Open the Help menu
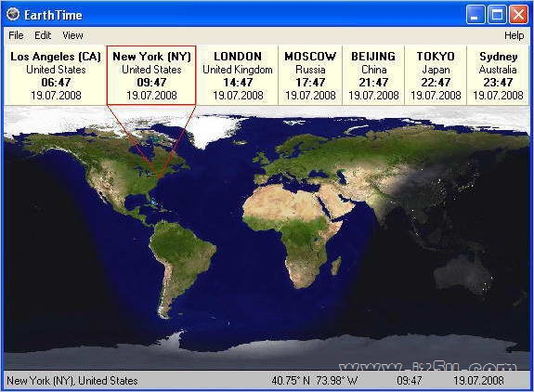 tap(514, 35)
